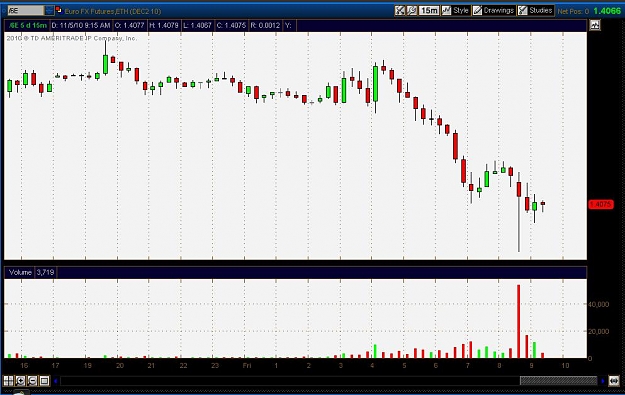Viewport: 625px width, 395px height.
Task: Click the H: 1.4079 high value
Action: point(164,26)
